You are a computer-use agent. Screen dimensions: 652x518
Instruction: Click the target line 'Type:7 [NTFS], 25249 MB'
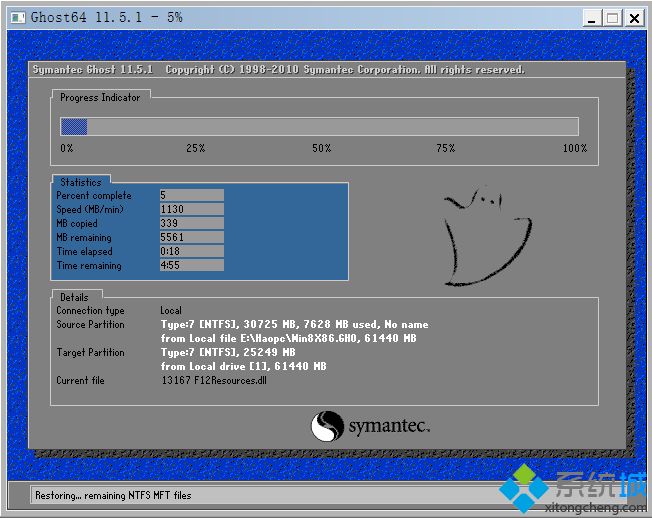point(228,352)
